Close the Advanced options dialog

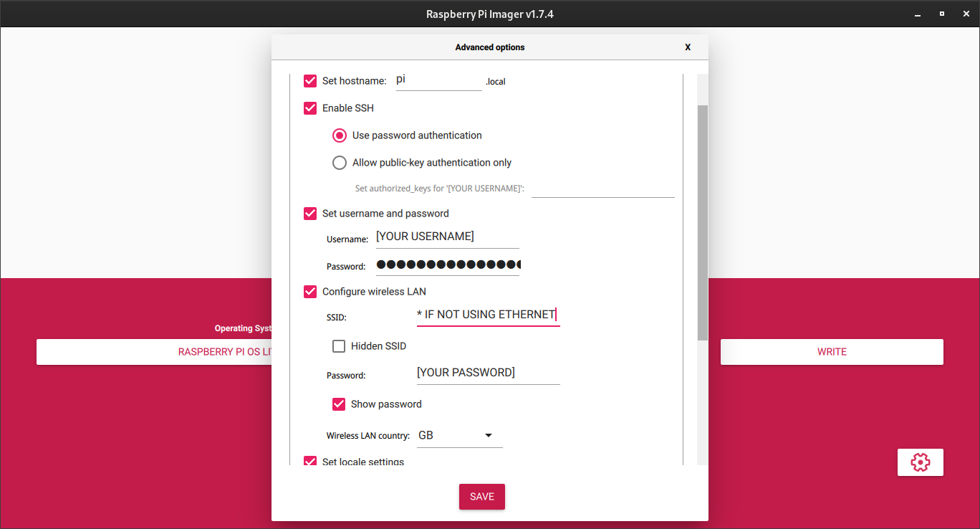pos(688,47)
